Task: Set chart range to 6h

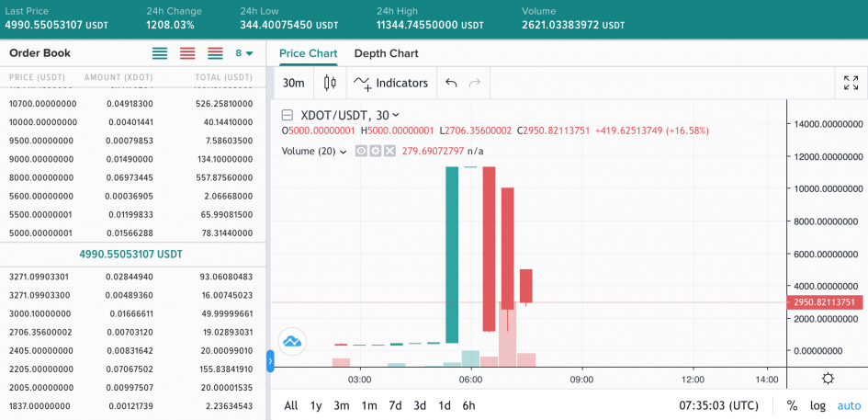Action: [468, 405]
